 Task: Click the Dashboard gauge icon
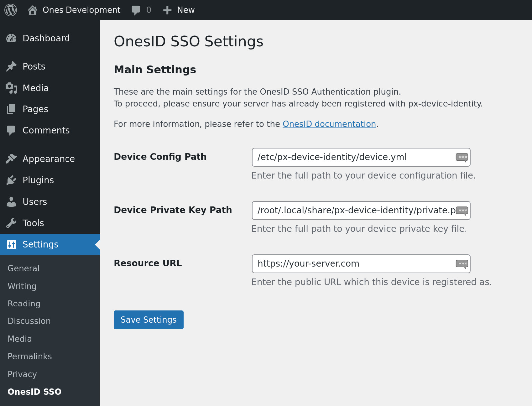coord(11,38)
